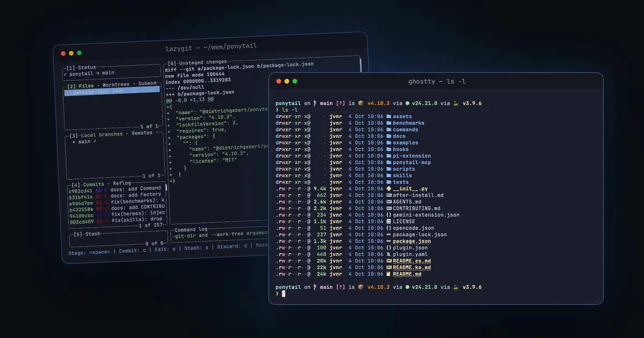Viewport: 644px width, 338px height.
Task: Switch to the Worktrees tab in lazygit
Action: tap(116, 85)
